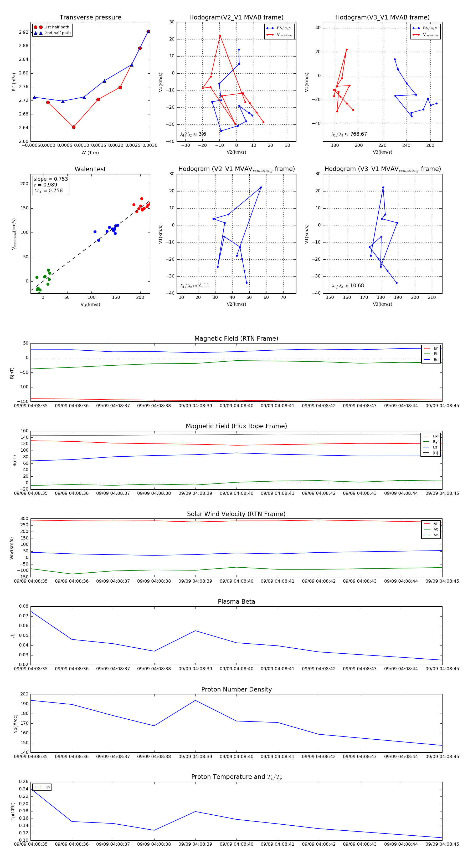
Task: Click the topmost red point of MVAB V2_V1 hodogram
Action: [220, 36]
